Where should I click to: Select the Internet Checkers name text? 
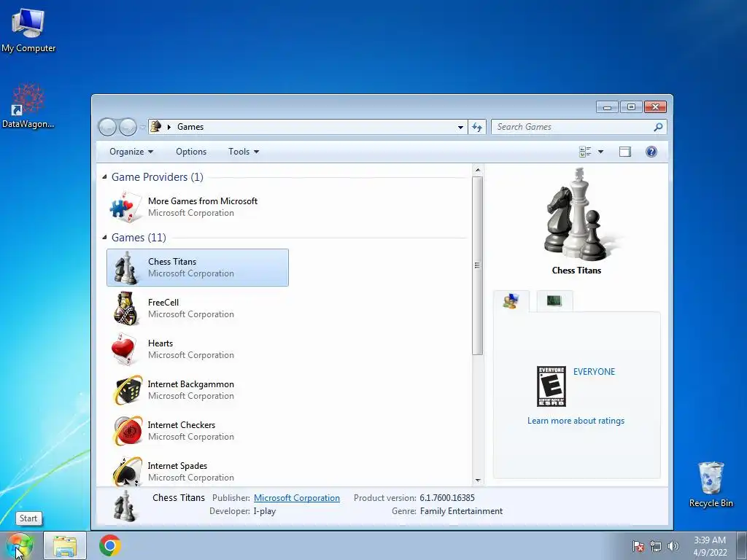pyautogui.click(x=182, y=425)
